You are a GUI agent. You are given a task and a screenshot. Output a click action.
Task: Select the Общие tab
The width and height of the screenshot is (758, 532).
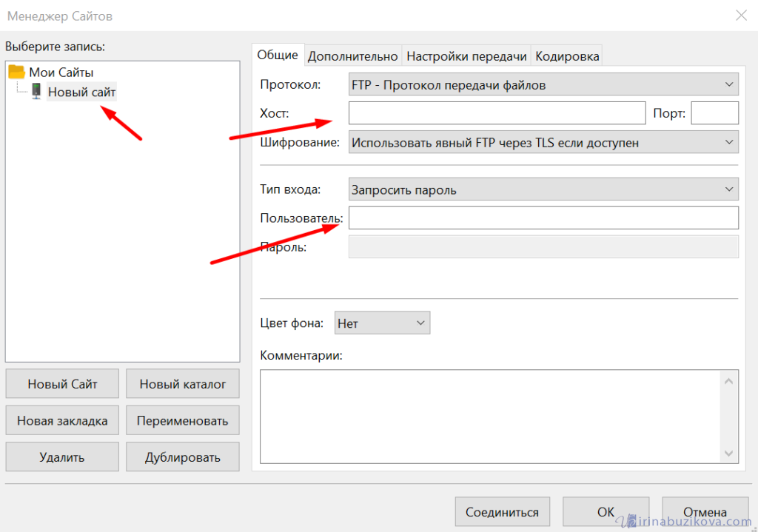pos(278,55)
